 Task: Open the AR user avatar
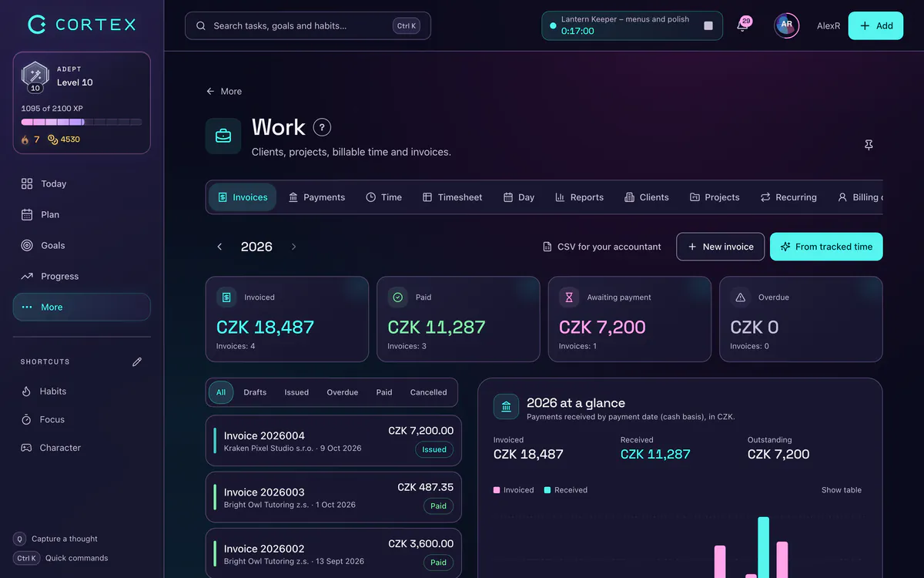tap(786, 25)
